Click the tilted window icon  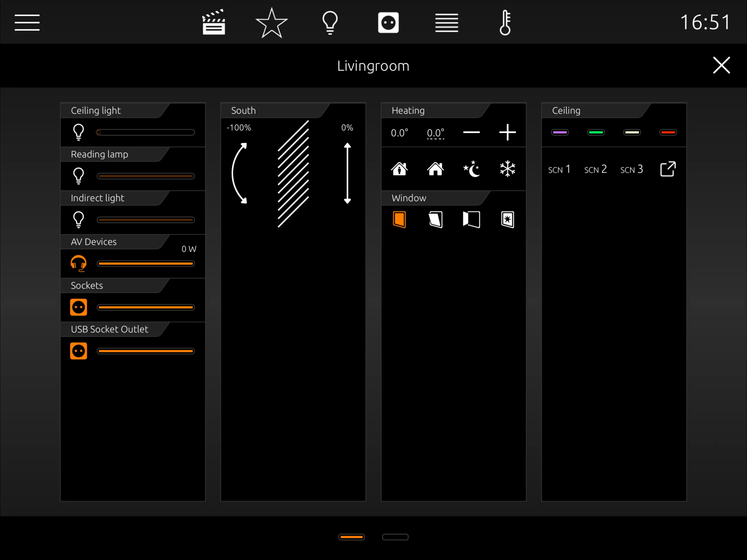point(435,220)
